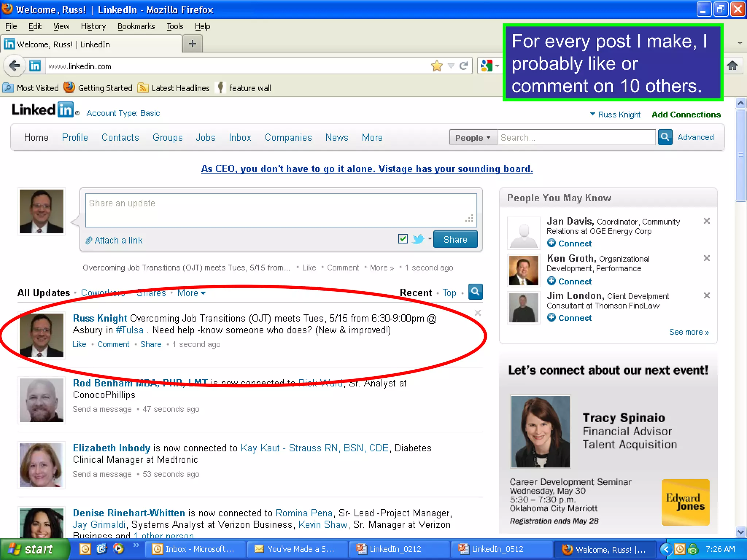Open a new tab with plus icon
The width and height of the screenshot is (747, 560).
(x=193, y=44)
